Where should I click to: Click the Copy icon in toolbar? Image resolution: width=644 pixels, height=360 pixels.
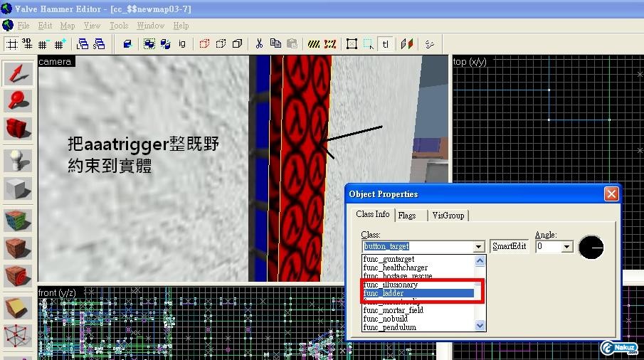pos(275,44)
